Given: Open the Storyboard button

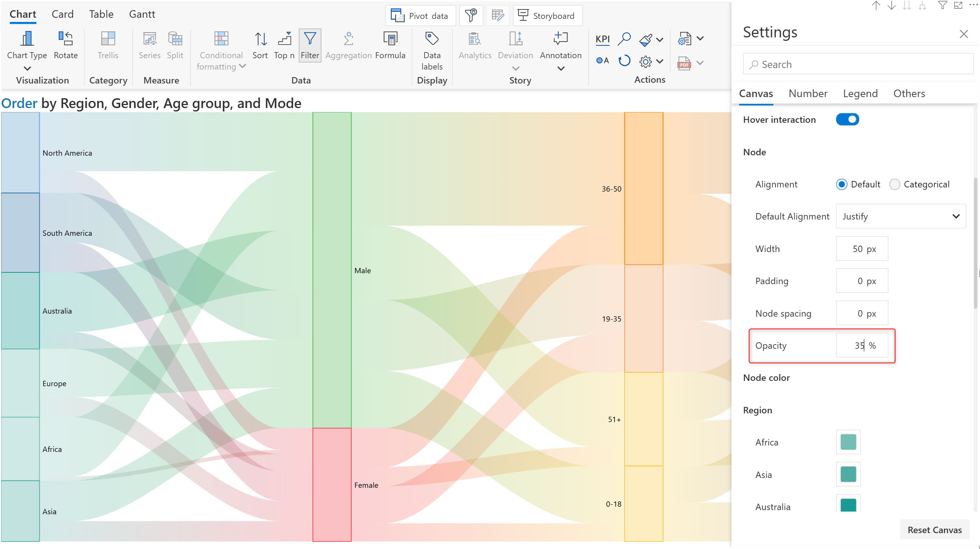Looking at the screenshot, I should click(547, 16).
